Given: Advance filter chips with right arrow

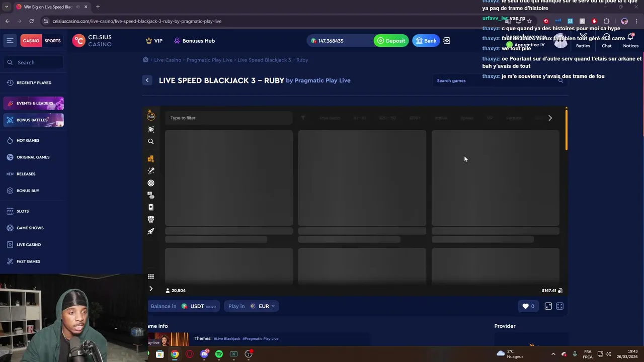Looking at the screenshot, I should tap(550, 118).
